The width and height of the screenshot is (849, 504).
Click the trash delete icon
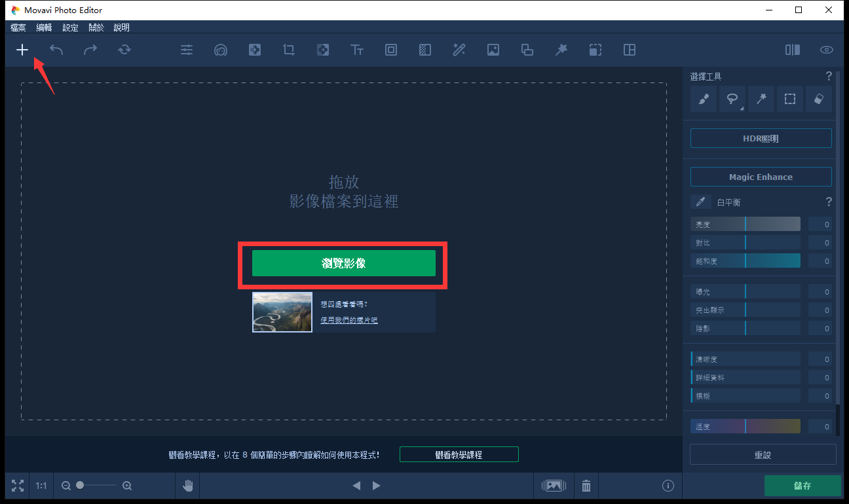(586, 486)
